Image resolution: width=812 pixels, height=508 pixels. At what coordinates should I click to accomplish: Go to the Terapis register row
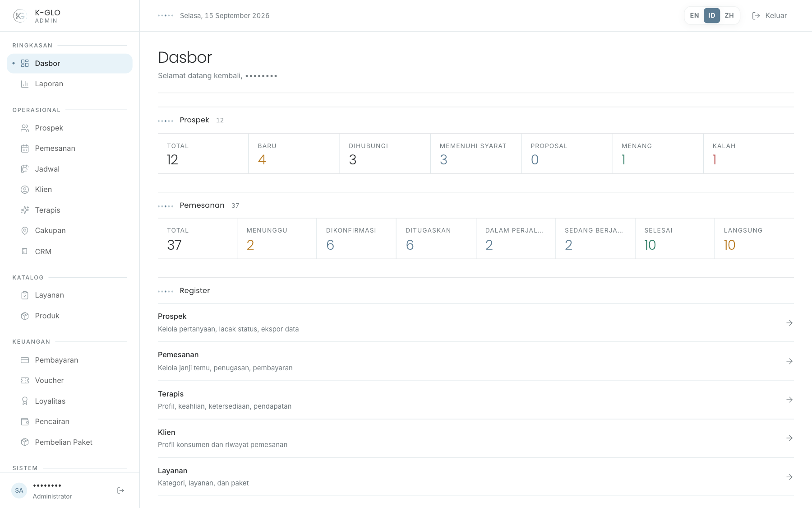coord(476,400)
